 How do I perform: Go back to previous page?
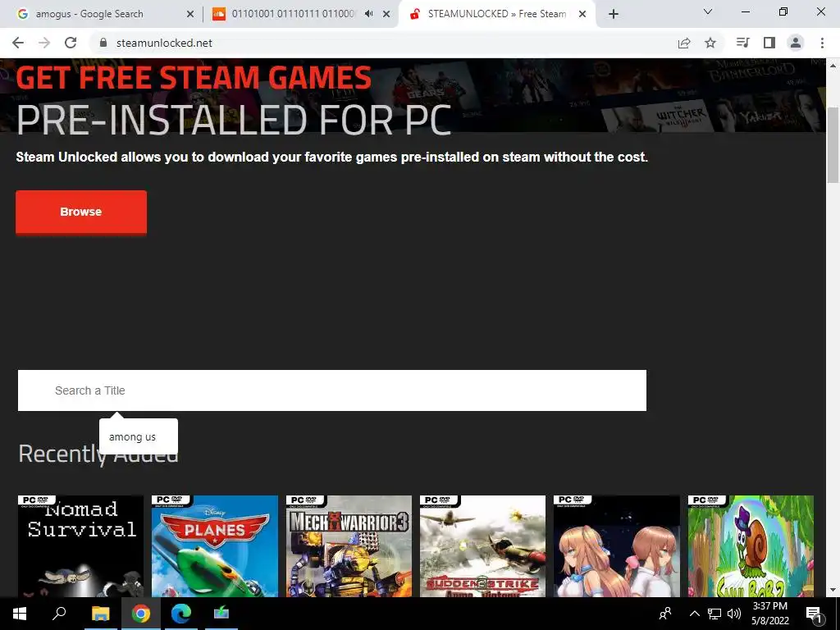(x=18, y=43)
